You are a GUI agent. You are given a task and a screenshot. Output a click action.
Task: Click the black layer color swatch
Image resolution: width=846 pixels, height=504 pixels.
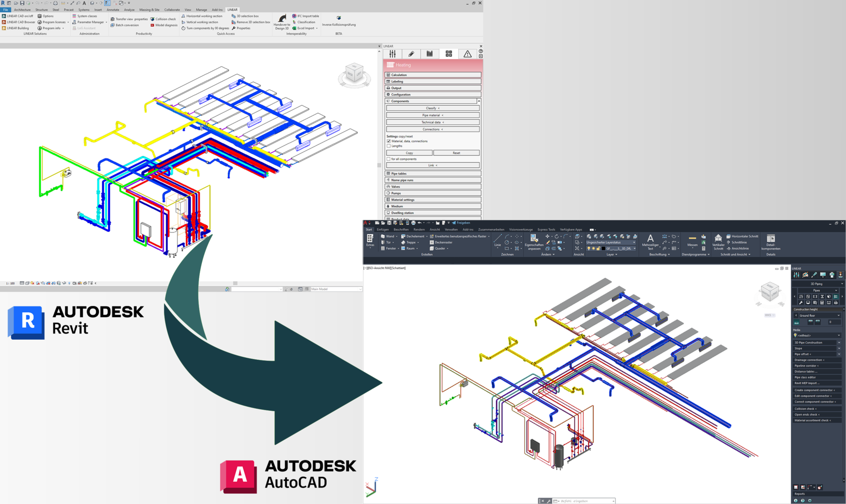click(603, 248)
